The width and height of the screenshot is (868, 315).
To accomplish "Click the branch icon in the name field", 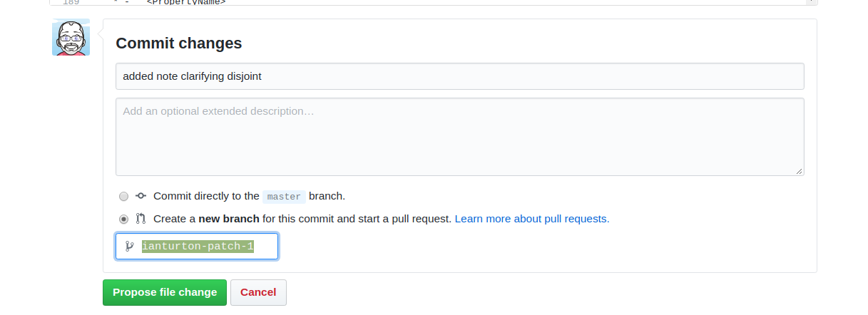I will coord(129,247).
